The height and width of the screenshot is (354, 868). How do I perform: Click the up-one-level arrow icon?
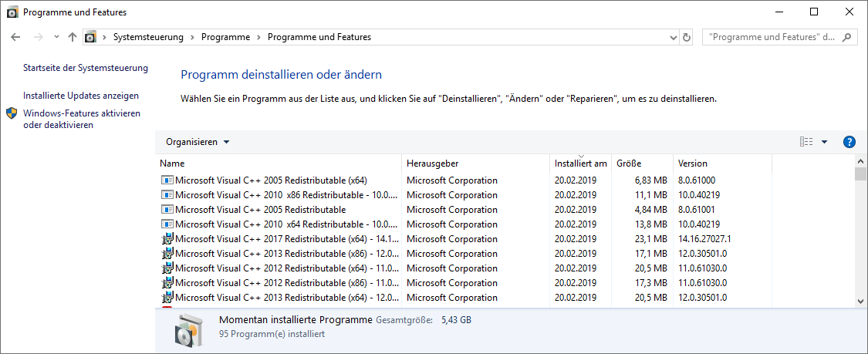73,37
